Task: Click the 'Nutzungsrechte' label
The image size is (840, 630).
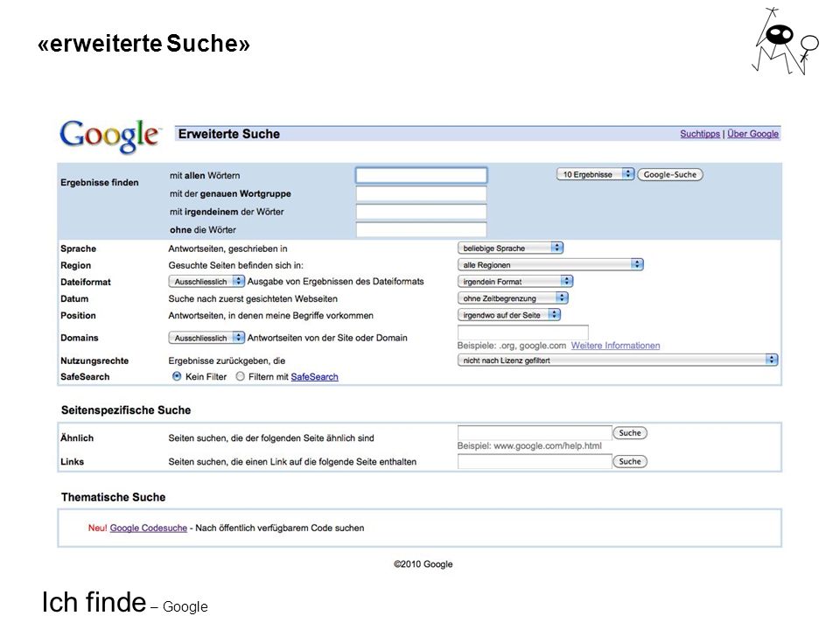Action: (94, 360)
